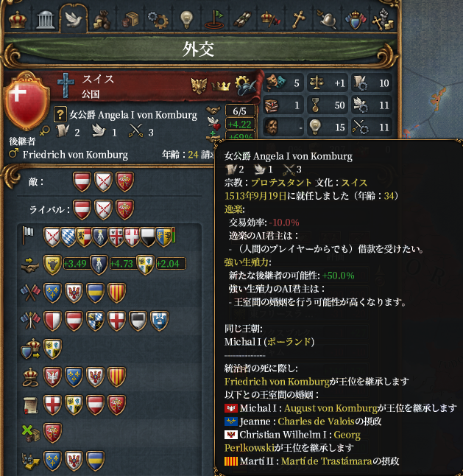
Task: Click the +4.73 relation improvement value
Action: click(x=121, y=264)
